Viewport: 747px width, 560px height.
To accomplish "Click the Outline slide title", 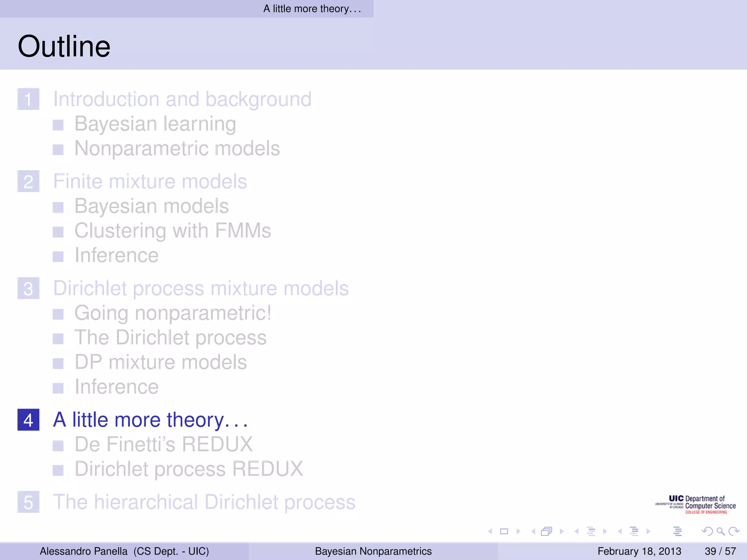I will (64, 46).
